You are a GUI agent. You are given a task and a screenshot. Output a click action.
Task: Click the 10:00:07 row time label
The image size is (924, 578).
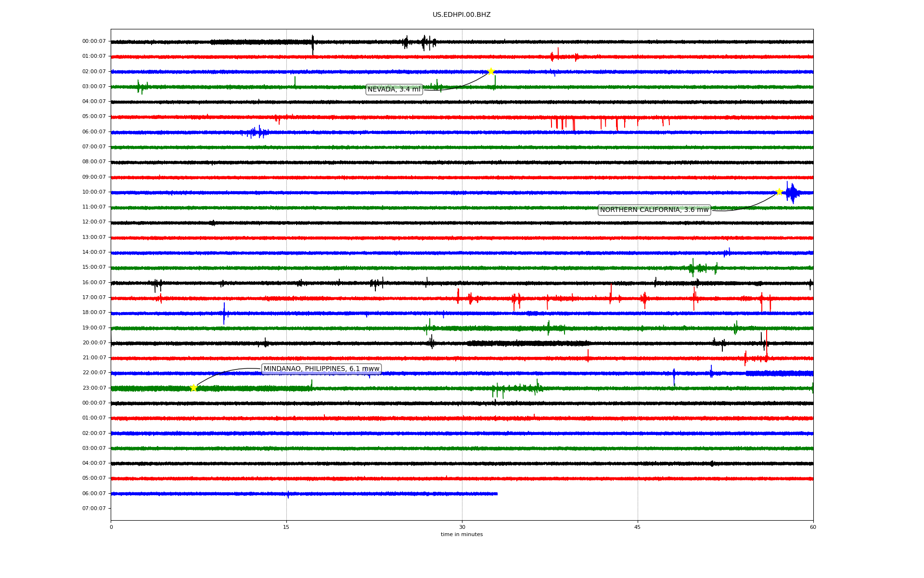tap(94, 192)
